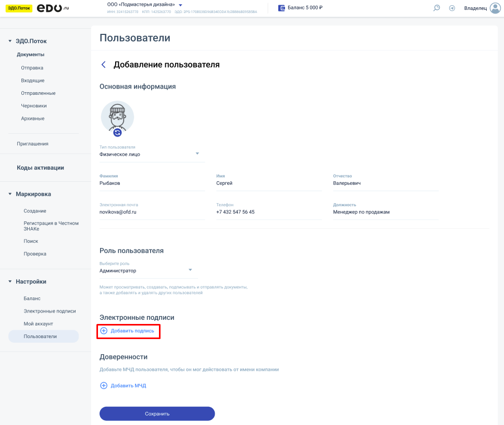
Task: Click the wallet balance icon
Action: (281, 8)
